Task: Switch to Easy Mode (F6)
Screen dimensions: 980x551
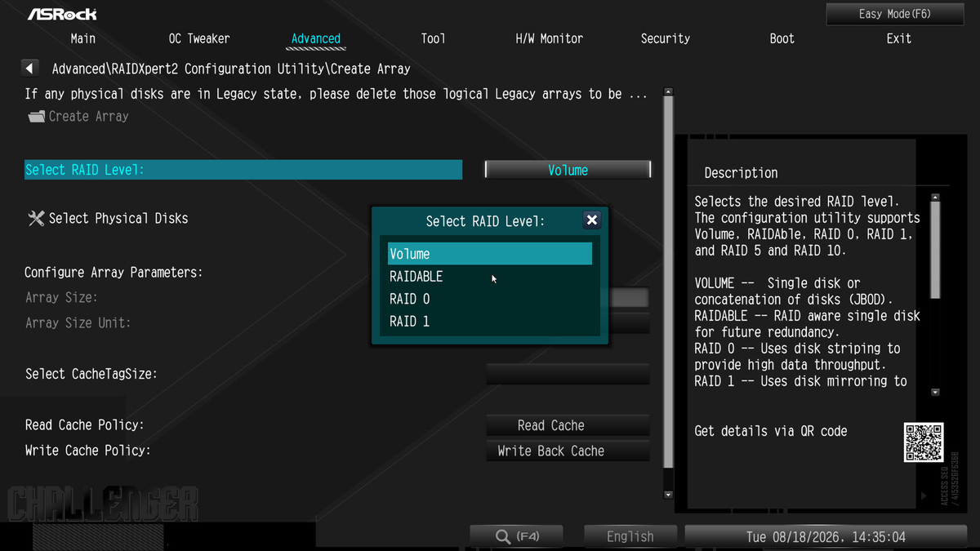Action: click(x=895, y=14)
